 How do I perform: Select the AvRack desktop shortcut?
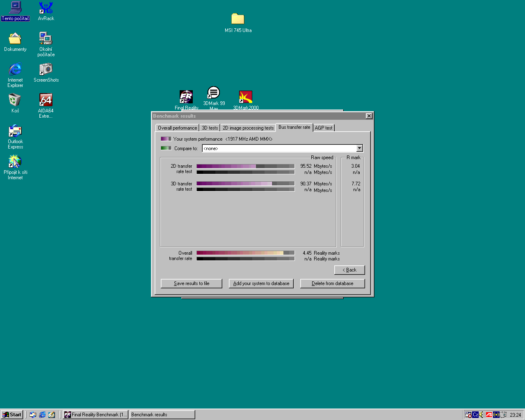46,8
